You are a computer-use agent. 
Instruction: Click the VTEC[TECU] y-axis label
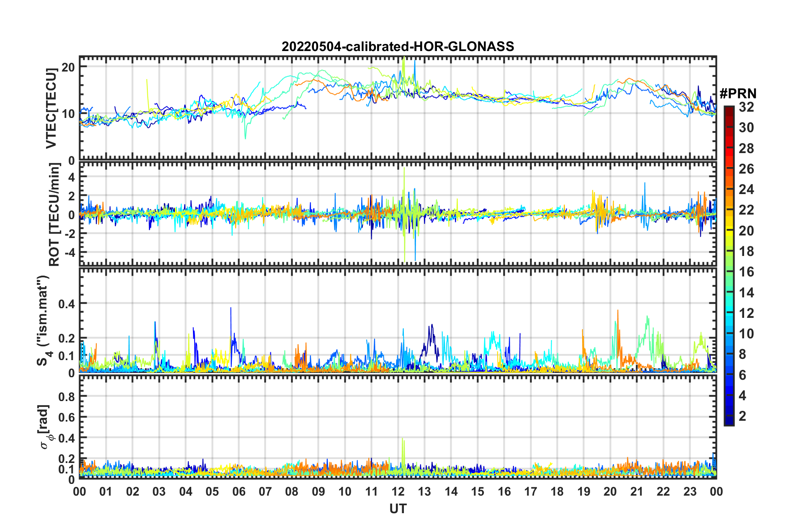click(51, 108)
